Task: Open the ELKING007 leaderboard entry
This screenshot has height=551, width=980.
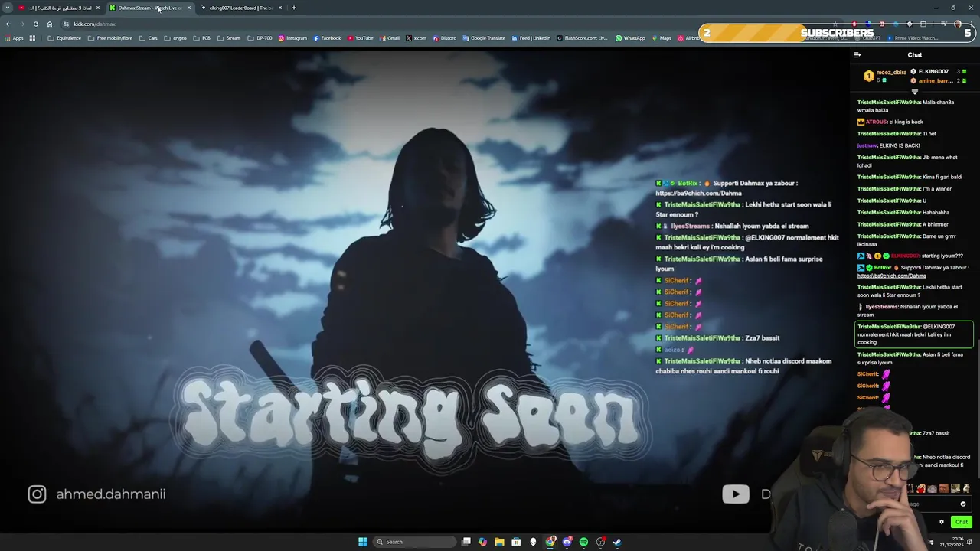Action: (x=939, y=72)
